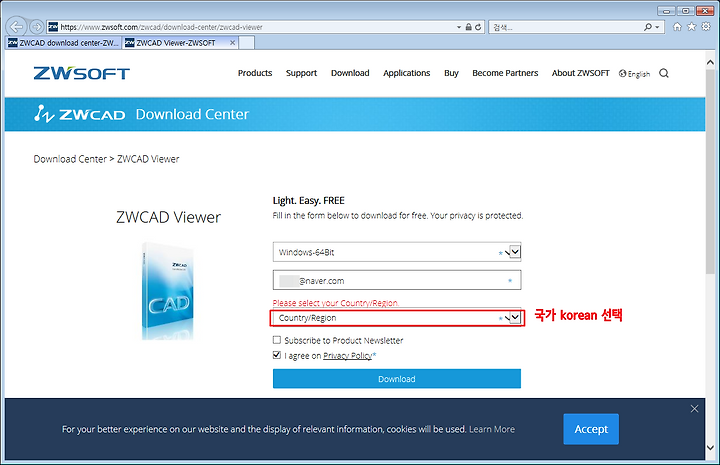
Task: Click the vertical scrollbar down arrow
Action: [x=710, y=448]
